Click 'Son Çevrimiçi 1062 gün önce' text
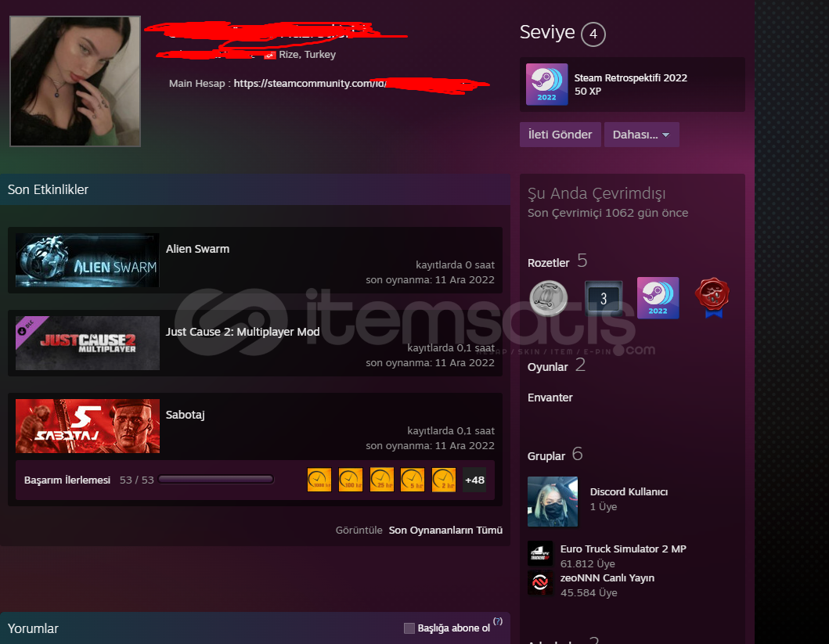 [608, 213]
